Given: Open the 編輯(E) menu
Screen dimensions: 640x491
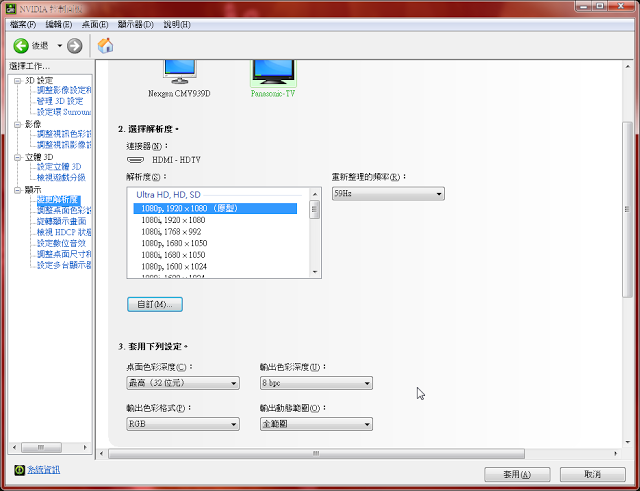Looking at the screenshot, I should coord(59,24).
